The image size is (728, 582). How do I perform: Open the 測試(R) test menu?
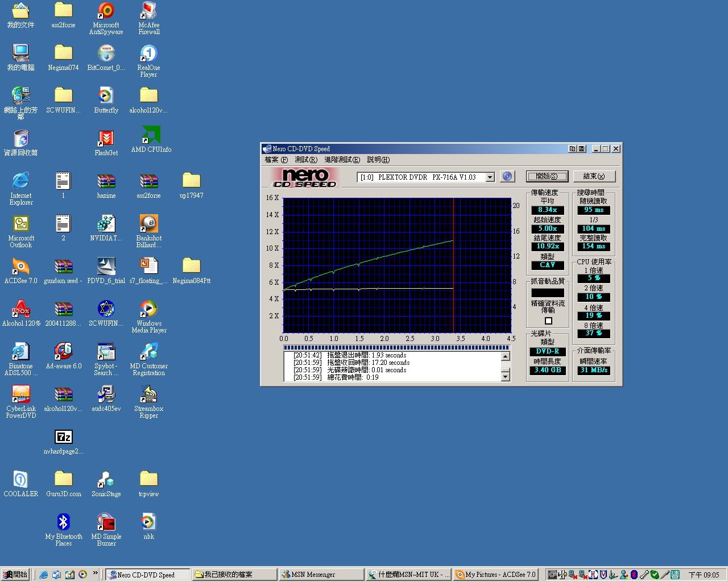[x=306, y=160]
